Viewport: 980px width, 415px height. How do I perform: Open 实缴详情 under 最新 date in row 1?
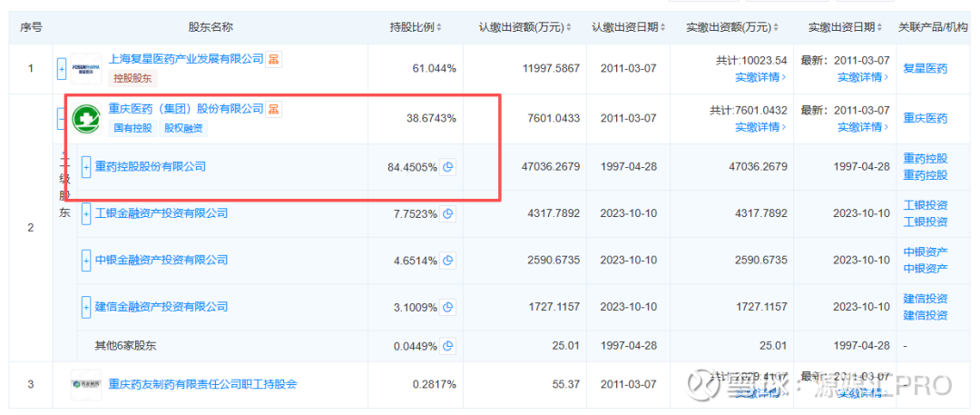point(863,77)
